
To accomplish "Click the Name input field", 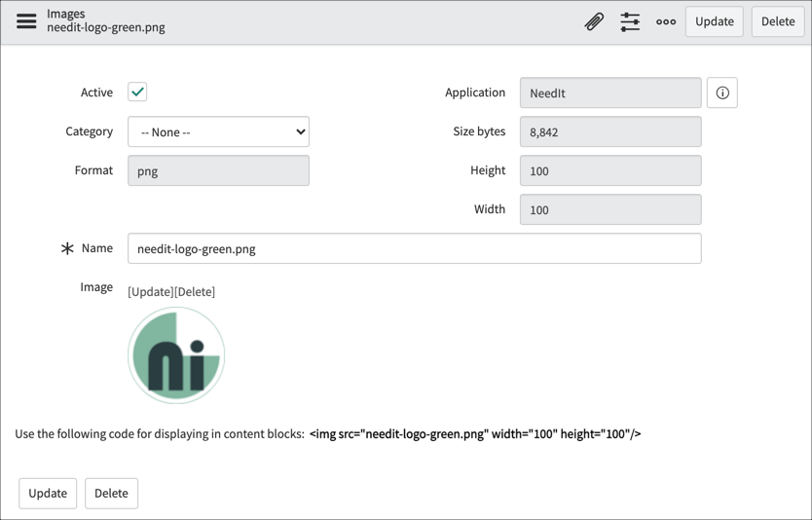I will (415, 248).
